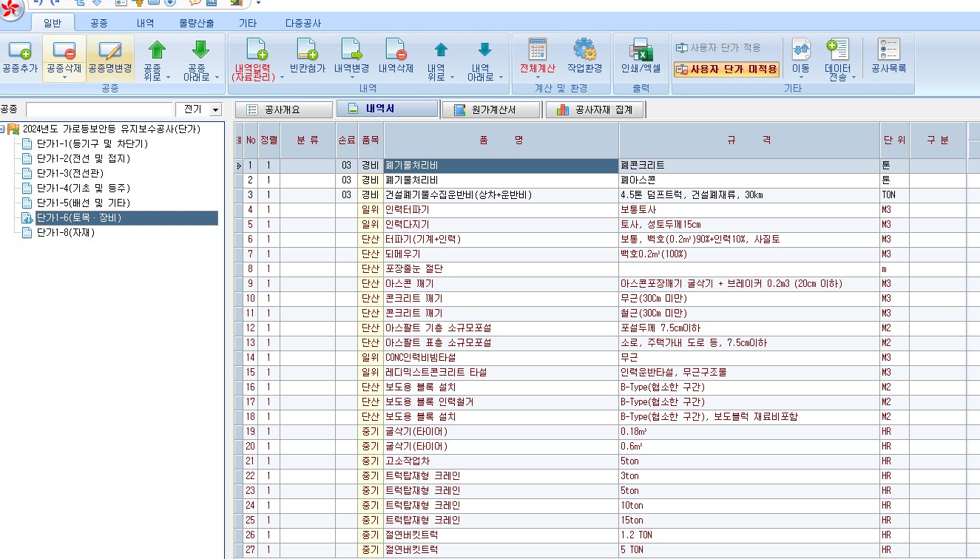Switch to the 물량산출 ribbon tab
This screenshot has width=980, height=559.
tap(197, 23)
